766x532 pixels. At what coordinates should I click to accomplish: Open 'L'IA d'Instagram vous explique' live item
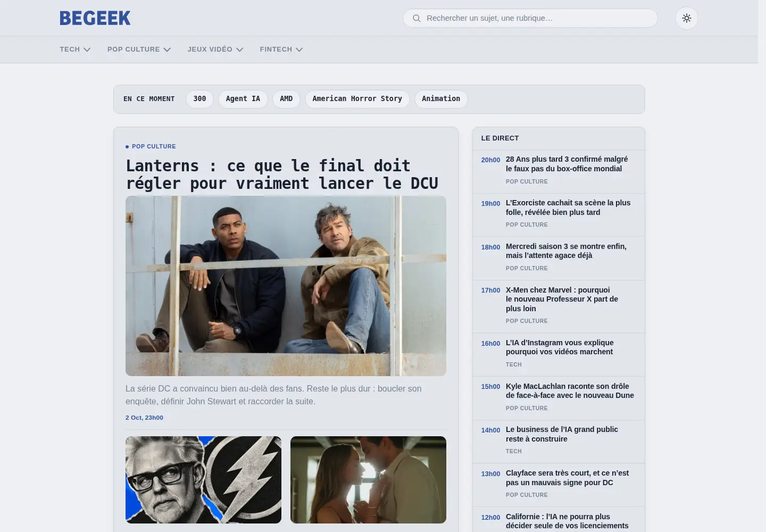click(x=560, y=347)
